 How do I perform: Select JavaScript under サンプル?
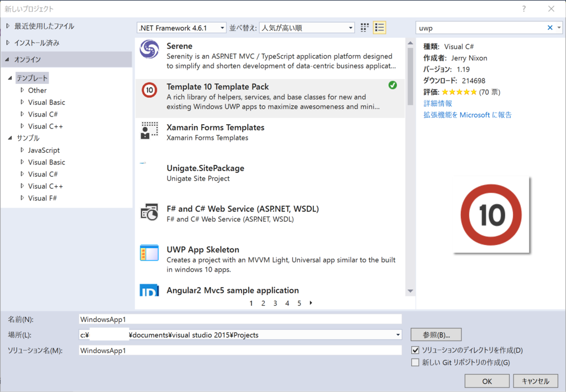pos(44,150)
